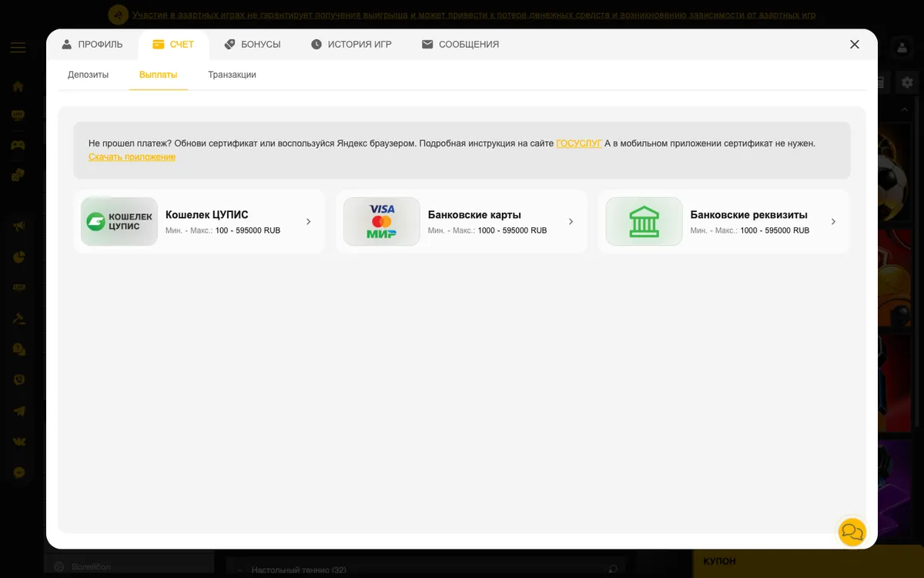Follow the ГОСУСЛУГ link
The height and width of the screenshot is (578, 924).
click(x=579, y=143)
